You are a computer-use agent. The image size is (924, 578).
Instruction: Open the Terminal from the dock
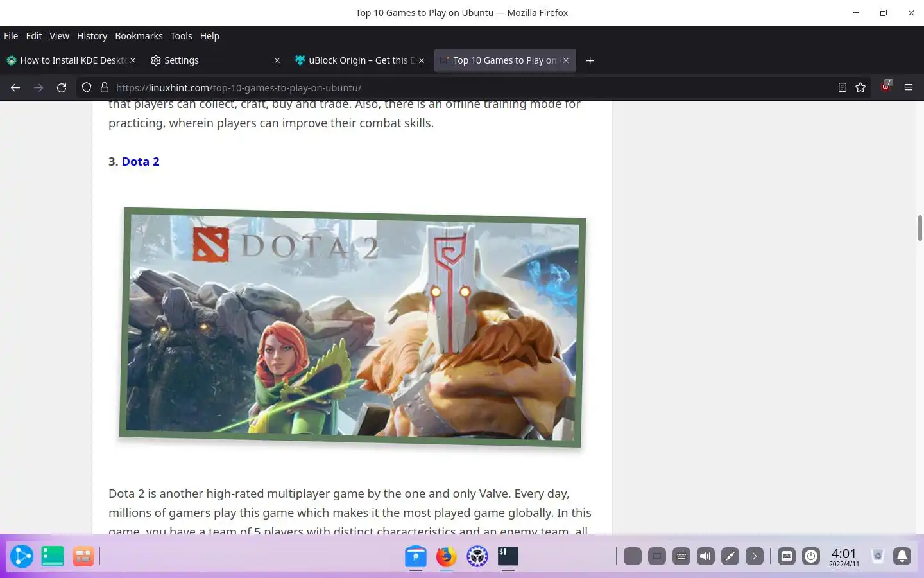click(x=508, y=556)
